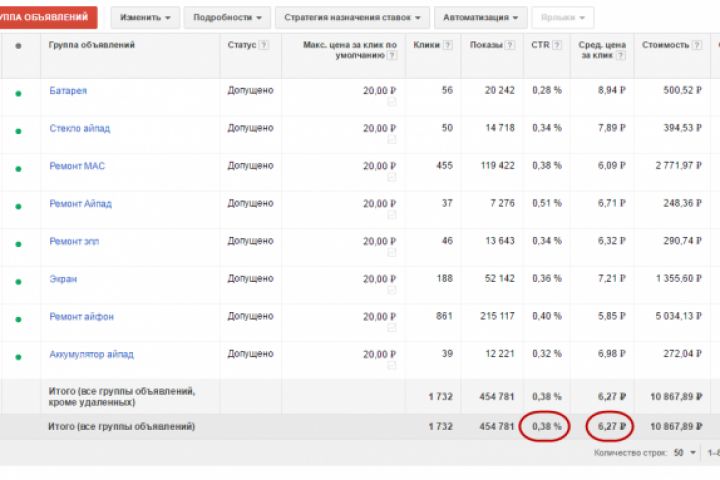Click status dot icon in table header
Screen dimensions: 720x480
18,46
